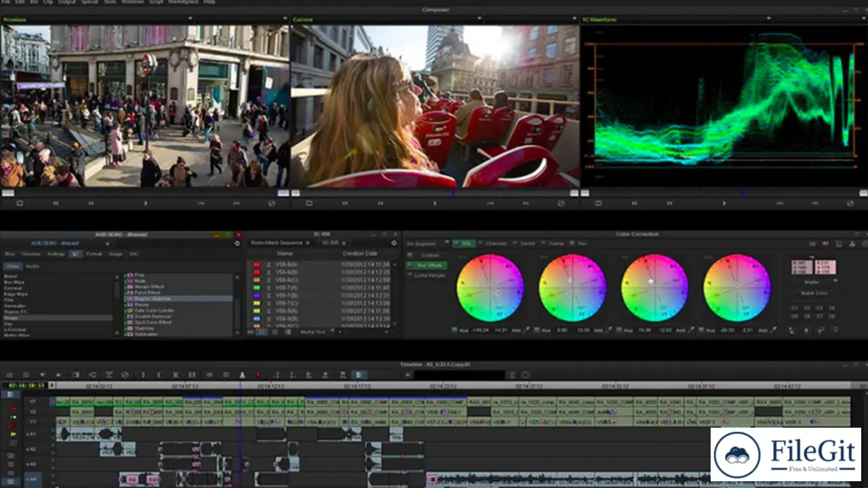Select the Image effect category

[x=11, y=318]
